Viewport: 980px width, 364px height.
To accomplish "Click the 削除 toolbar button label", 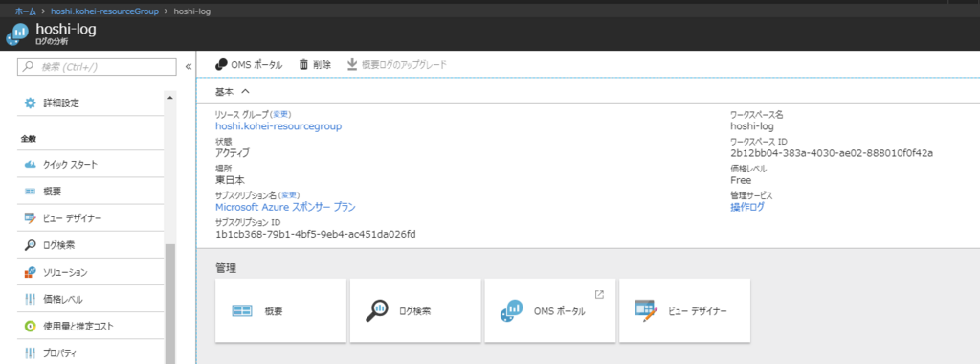I will click(x=322, y=64).
